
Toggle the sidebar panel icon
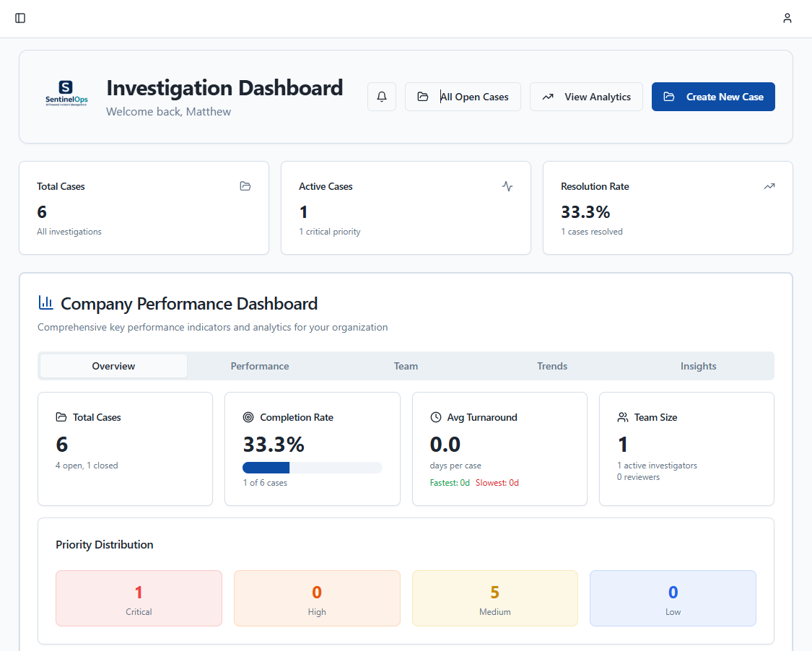point(20,18)
